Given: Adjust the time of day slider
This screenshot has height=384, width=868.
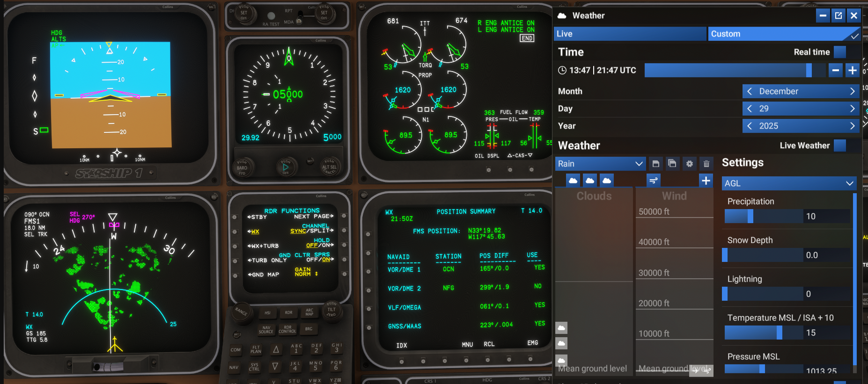Looking at the screenshot, I should [735, 70].
